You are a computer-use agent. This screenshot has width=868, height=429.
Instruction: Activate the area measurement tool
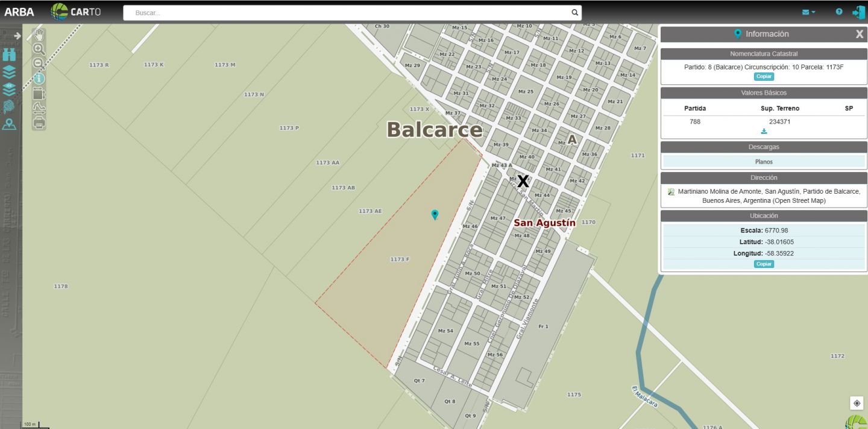pyautogui.click(x=39, y=94)
